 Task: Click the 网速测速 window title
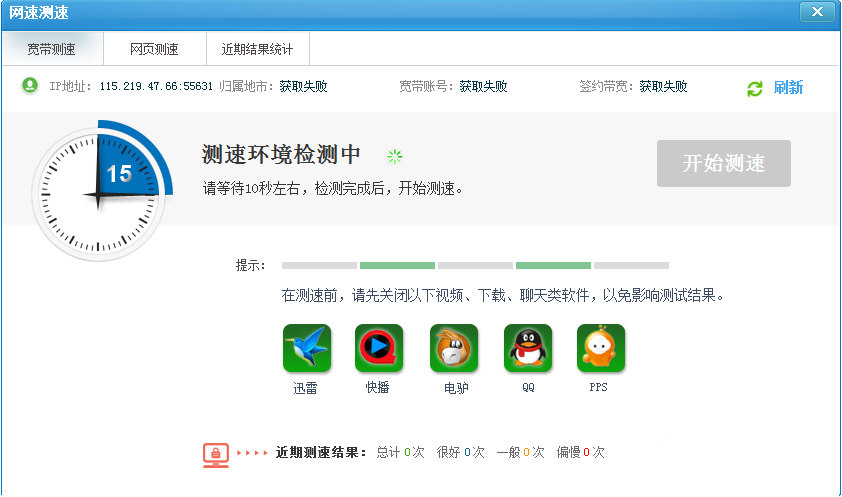pyautogui.click(x=39, y=12)
